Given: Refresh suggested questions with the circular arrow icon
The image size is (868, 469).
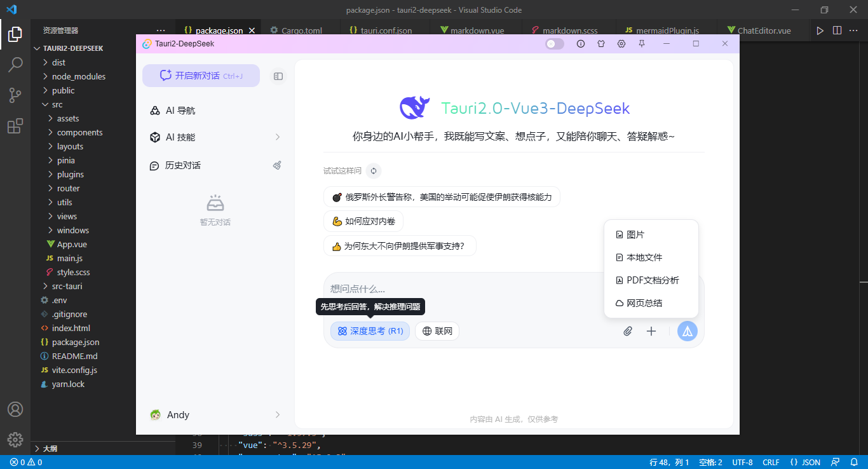Looking at the screenshot, I should pyautogui.click(x=373, y=170).
